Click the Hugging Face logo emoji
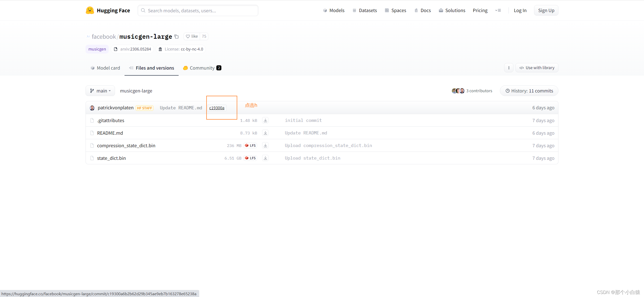Image resolution: width=644 pixels, height=297 pixels. point(90,10)
